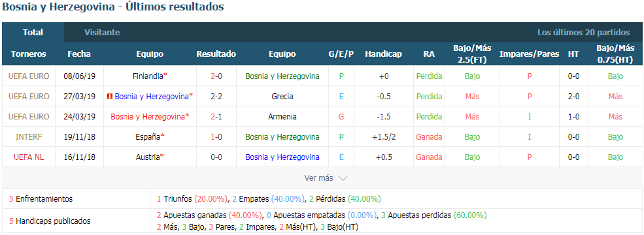The width and height of the screenshot is (644, 235).
Task: Click the red card icon beside Bosnia y Herzegovina
Action: pyautogui.click(x=110, y=97)
